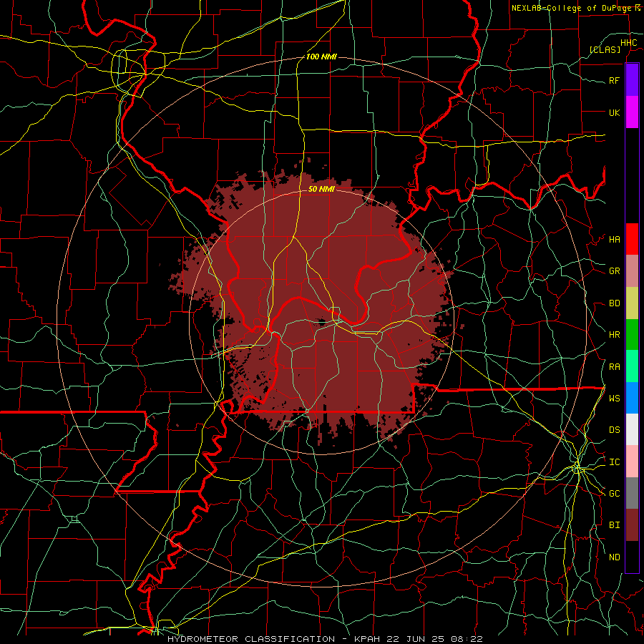Click the UK legend label

click(614, 112)
